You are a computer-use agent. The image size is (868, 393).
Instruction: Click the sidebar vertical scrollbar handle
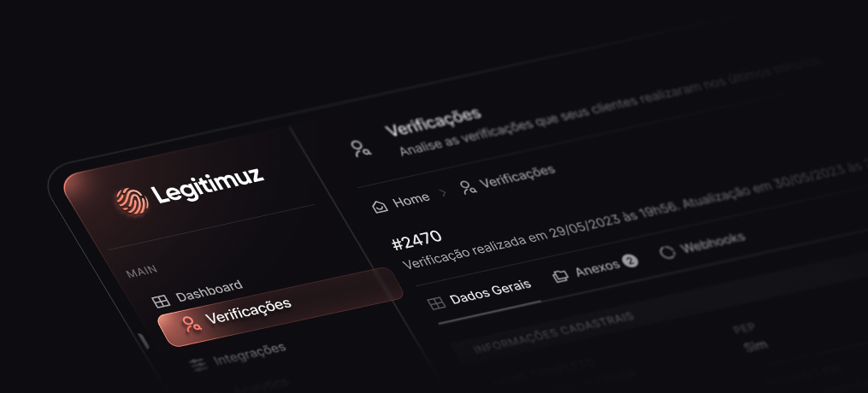(x=144, y=341)
